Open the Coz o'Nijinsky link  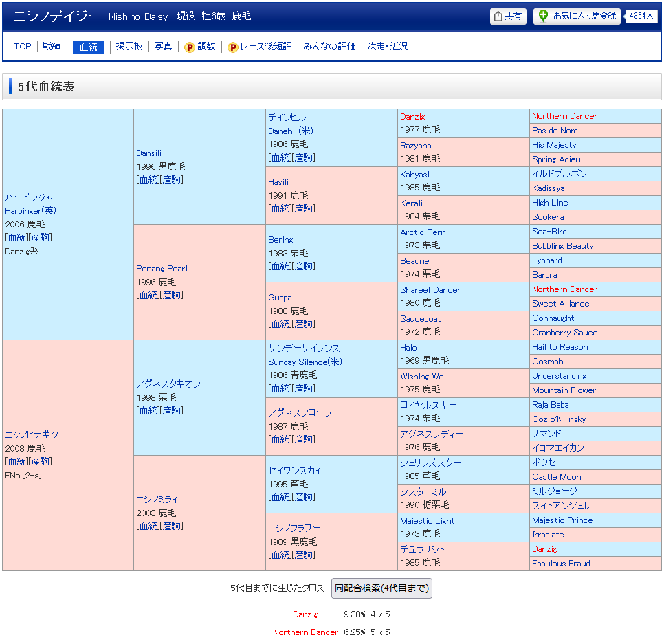pyautogui.click(x=559, y=419)
